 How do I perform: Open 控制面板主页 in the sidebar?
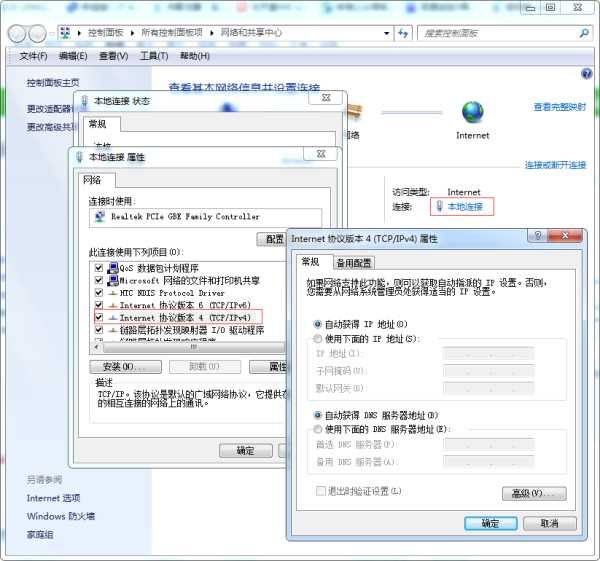coord(53,83)
